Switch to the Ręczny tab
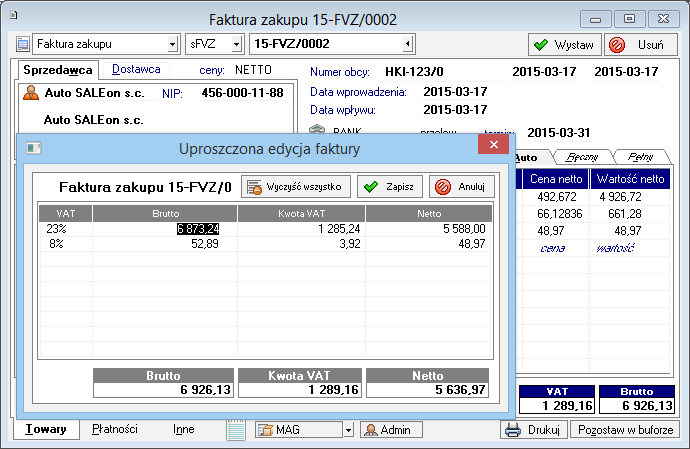 pyautogui.click(x=582, y=157)
